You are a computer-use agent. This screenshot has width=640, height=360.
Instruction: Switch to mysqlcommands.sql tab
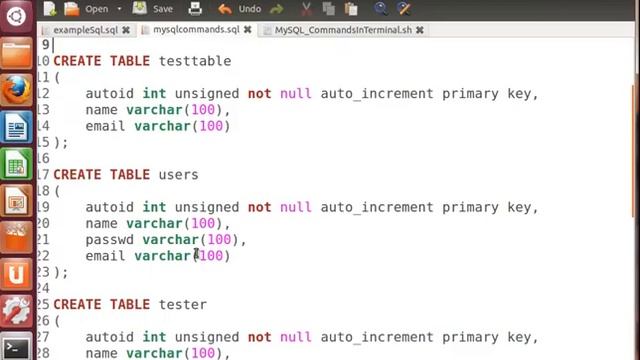tap(196, 30)
